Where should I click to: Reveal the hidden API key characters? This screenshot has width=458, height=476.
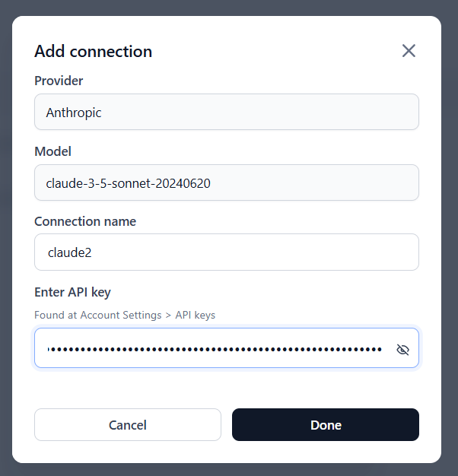pyautogui.click(x=403, y=349)
